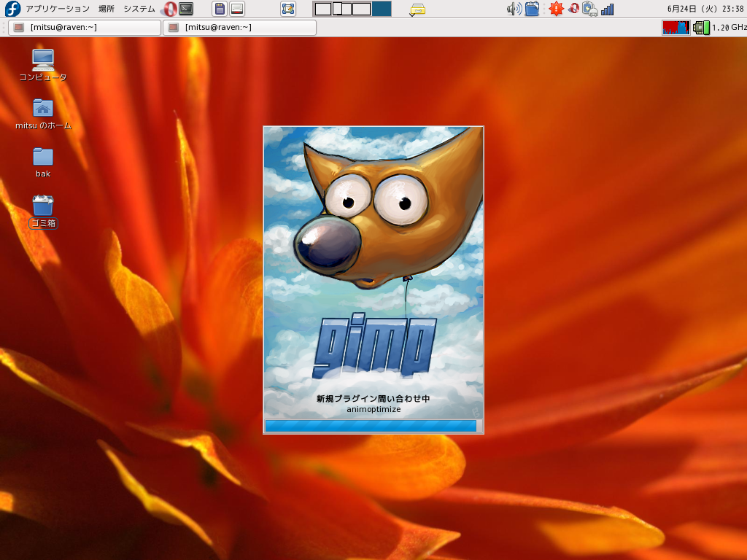Select the second mitsu@raven terminal window button

click(239, 28)
